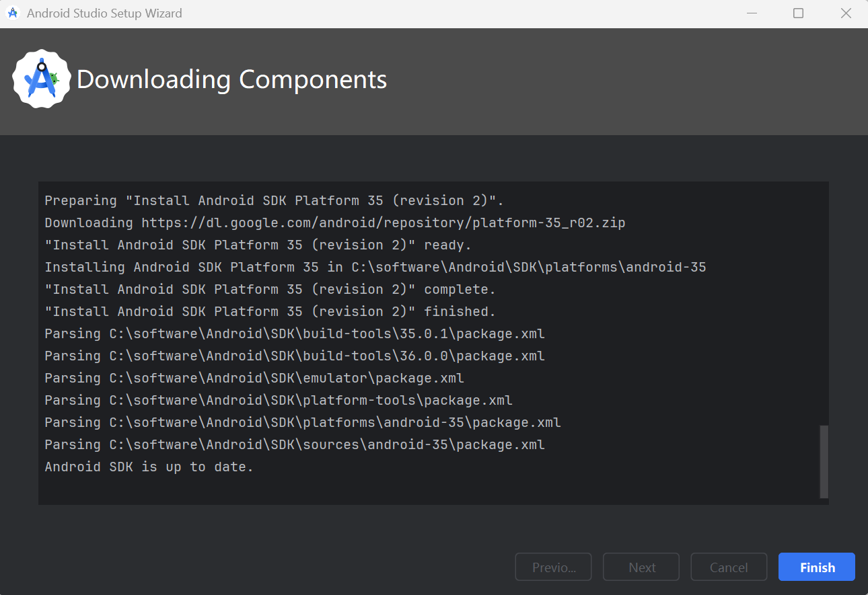Screen dimensions: 868x595
Task: Click the '(revision 2)" complete.' log line
Action: coord(270,289)
